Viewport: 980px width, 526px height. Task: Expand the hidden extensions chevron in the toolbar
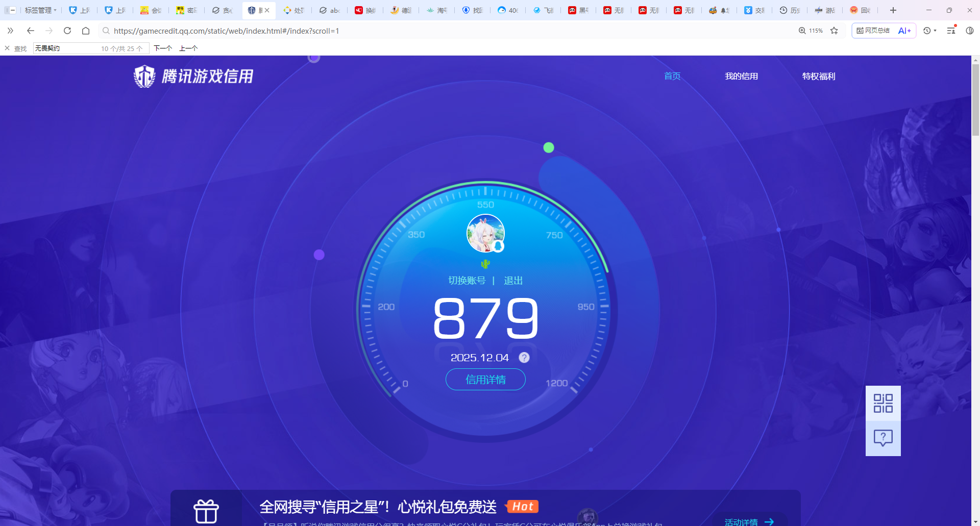[10, 31]
